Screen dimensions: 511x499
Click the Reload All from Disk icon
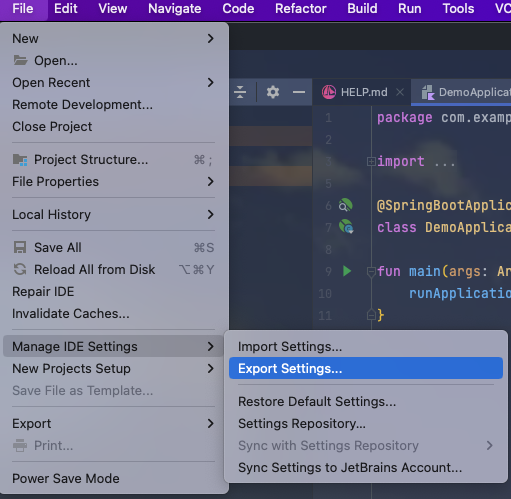pyautogui.click(x=20, y=269)
